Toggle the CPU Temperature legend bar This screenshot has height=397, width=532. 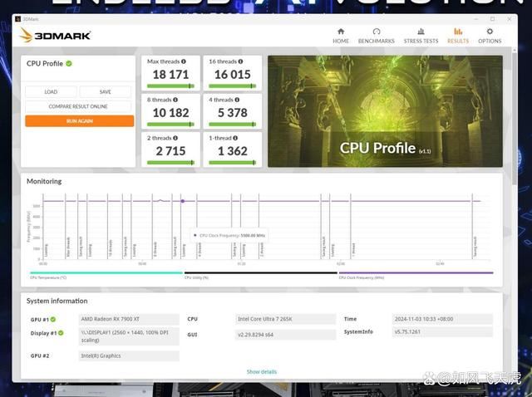coord(106,272)
